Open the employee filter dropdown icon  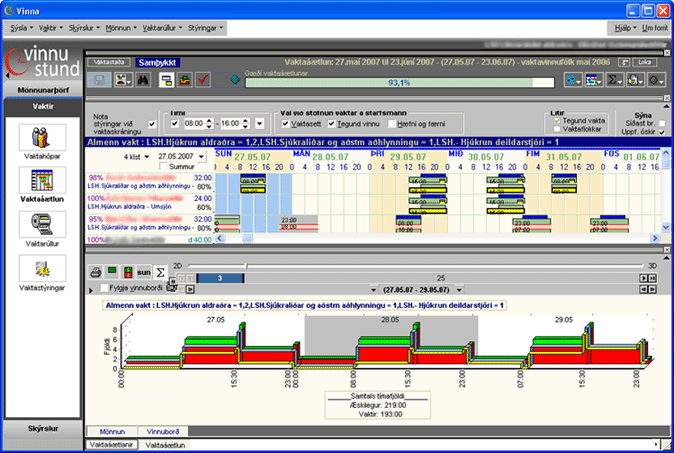tap(123, 80)
